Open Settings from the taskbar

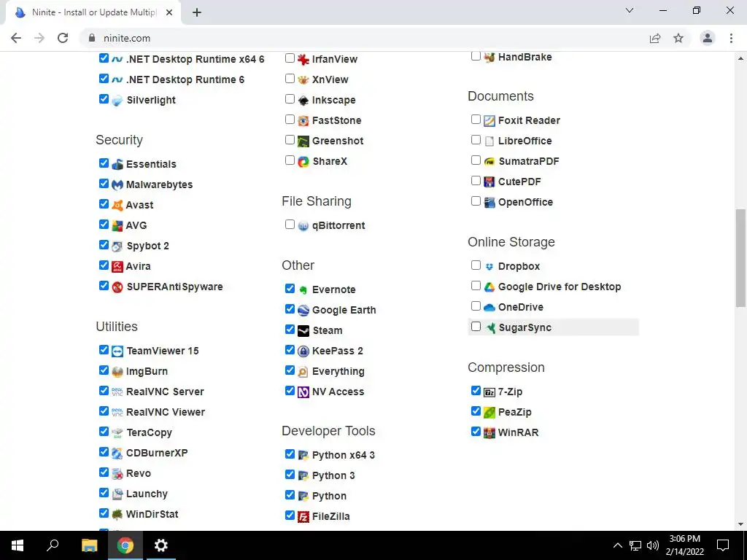pyautogui.click(x=161, y=545)
